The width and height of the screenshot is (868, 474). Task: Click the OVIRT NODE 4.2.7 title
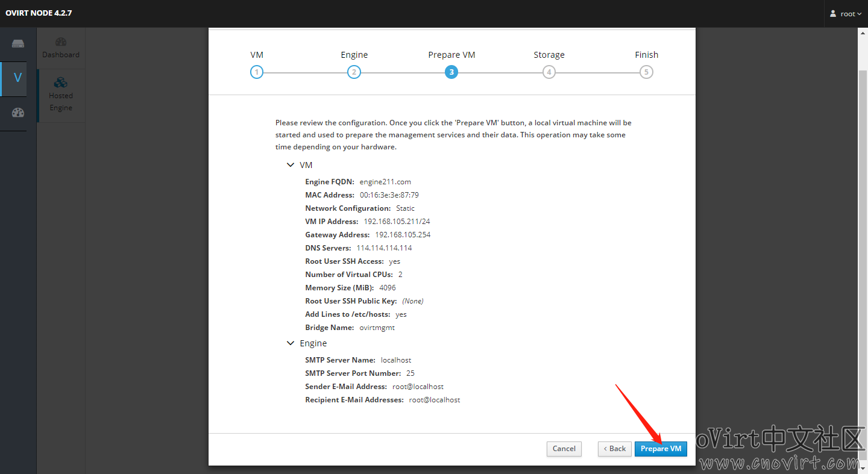39,13
